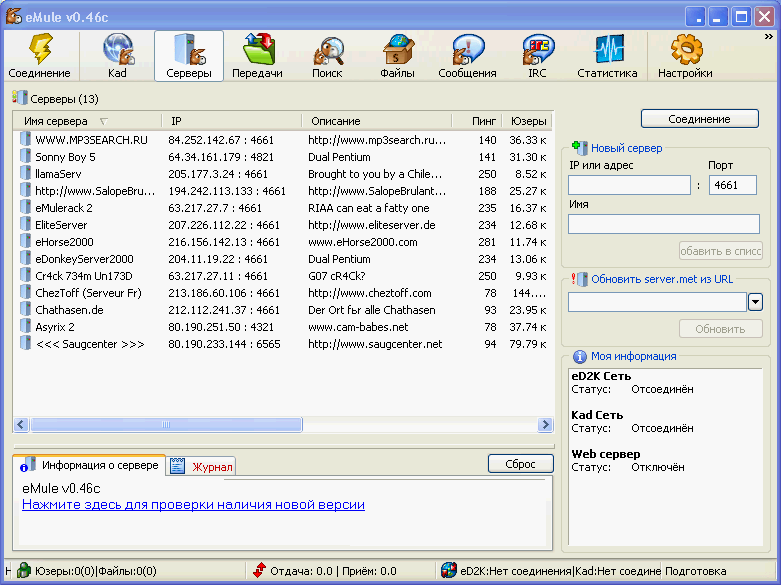781x585 pixels.
Task: Sort by IP column header
Action: pos(232,121)
